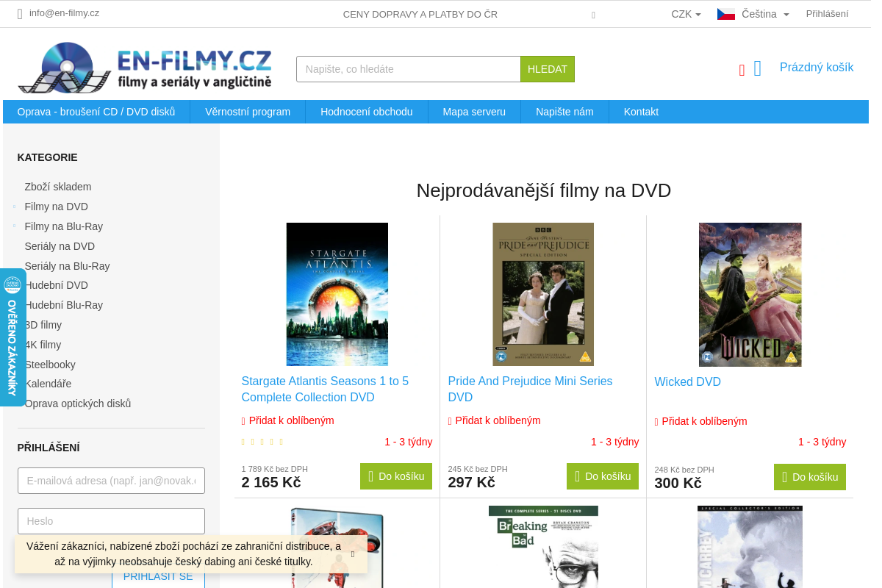Click the Czech flag icon

tap(725, 12)
